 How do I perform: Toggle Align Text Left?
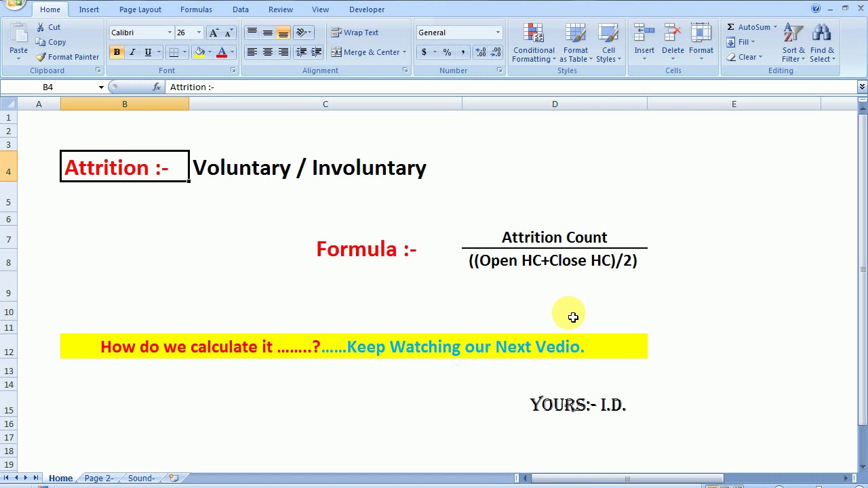click(x=252, y=52)
